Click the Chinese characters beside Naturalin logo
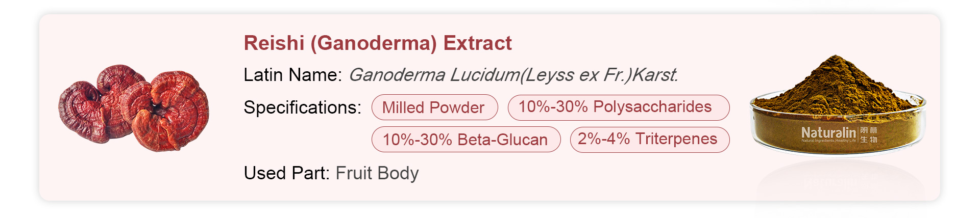 pyautogui.click(x=869, y=135)
